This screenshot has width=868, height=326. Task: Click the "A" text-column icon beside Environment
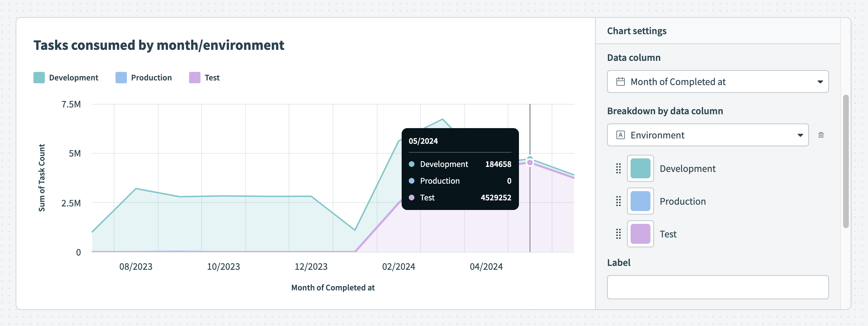(620, 135)
